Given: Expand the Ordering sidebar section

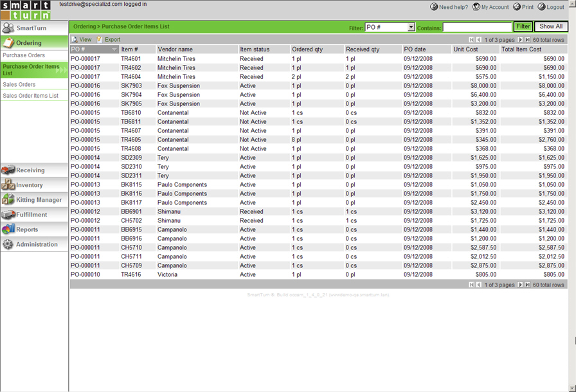Looking at the screenshot, I should click(x=34, y=42).
